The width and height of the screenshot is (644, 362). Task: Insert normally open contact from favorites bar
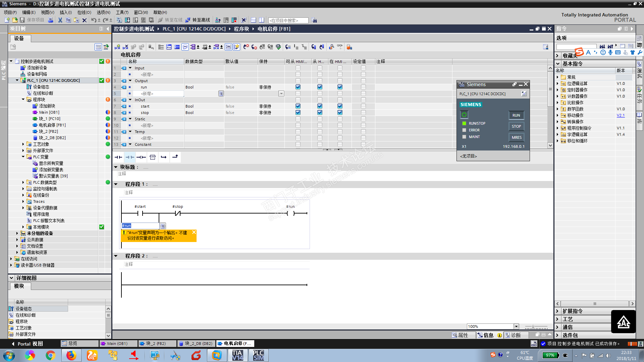point(118,157)
